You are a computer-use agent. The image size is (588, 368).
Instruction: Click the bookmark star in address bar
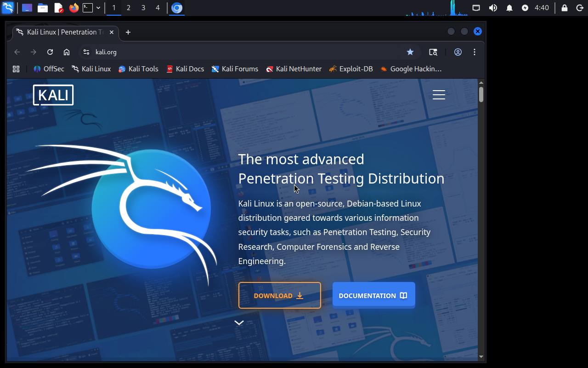pos(410,52)
